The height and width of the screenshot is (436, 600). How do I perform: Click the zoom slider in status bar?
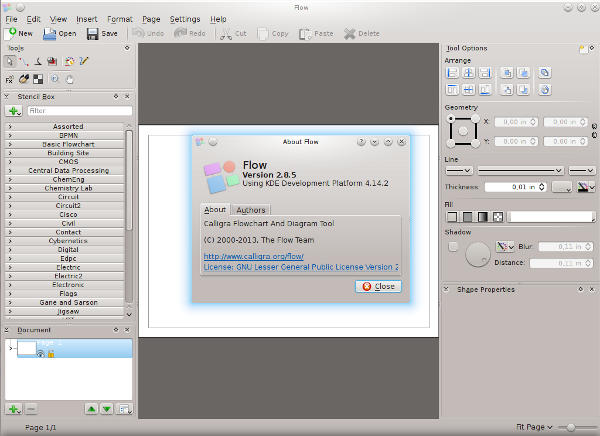[x=577, y=427]
